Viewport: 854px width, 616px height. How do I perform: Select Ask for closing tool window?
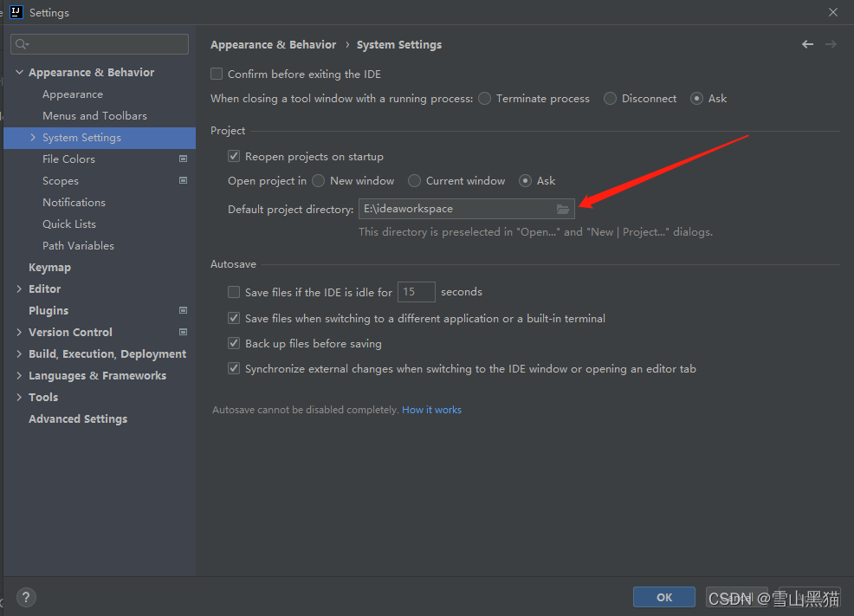[x=696, y=99]
